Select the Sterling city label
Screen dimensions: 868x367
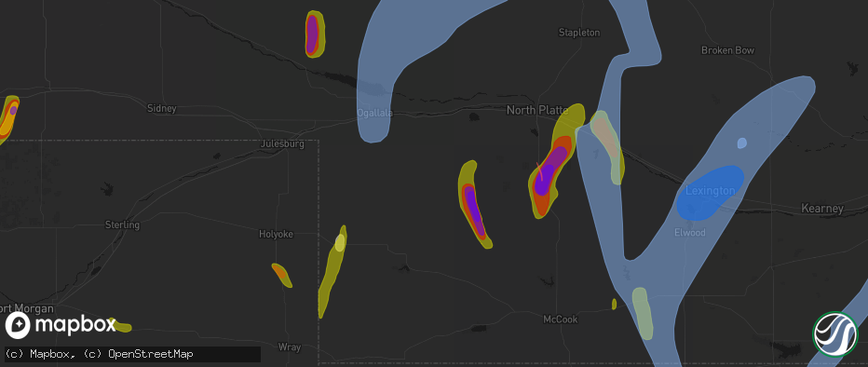pyautogui.click(x=122, y=225)
